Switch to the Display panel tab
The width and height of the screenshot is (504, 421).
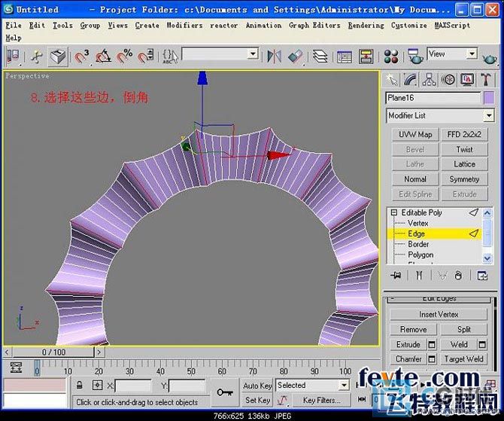pyautogui.click(x=467, y=80)
